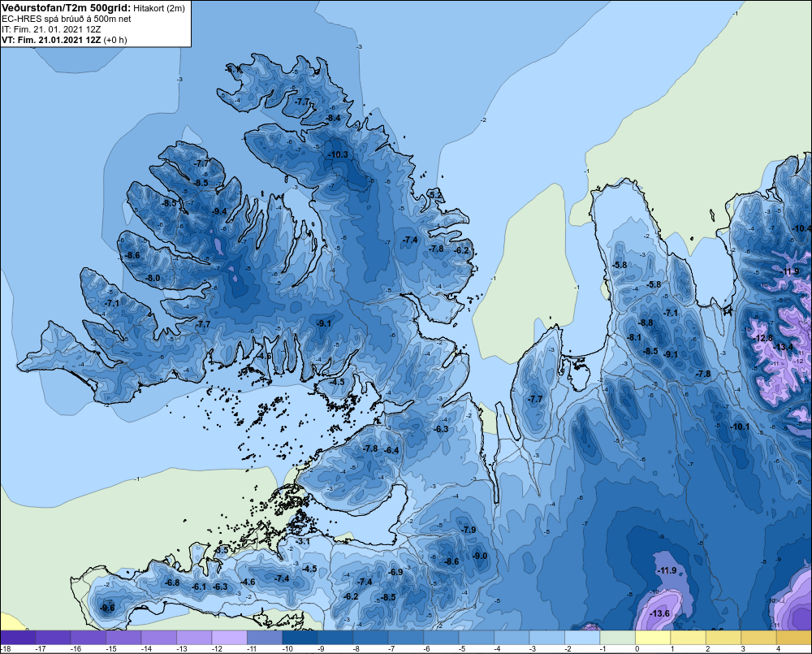Pick the yellow legend swatch between 0 and 1
812x654 pixels.
653,637
